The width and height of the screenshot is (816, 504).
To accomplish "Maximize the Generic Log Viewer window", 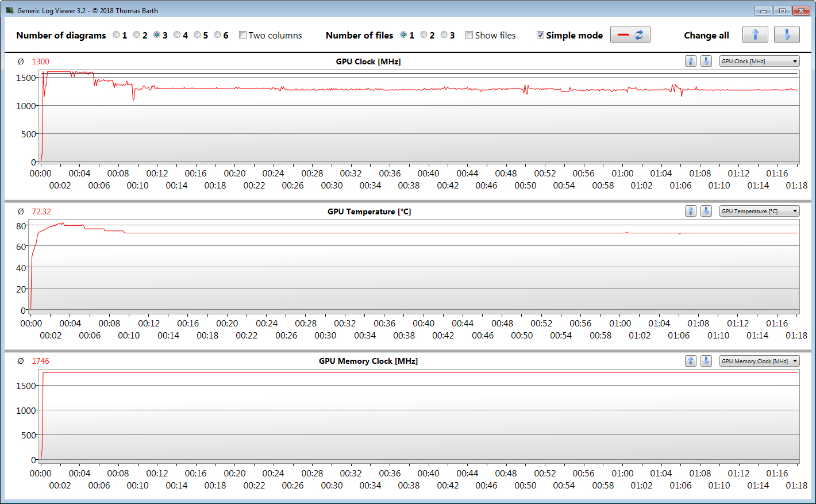I will (x=782, y=10).
